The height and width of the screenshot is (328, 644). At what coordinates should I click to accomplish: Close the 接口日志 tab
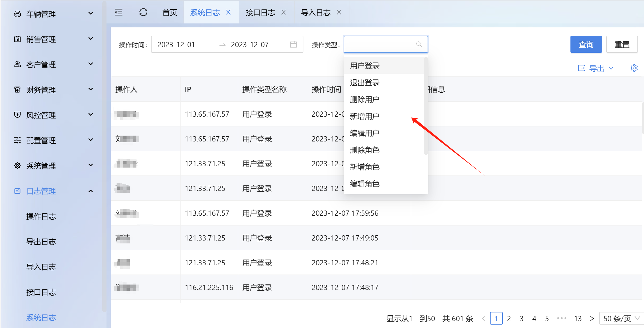pyautogui.click(x=284, y=12)
